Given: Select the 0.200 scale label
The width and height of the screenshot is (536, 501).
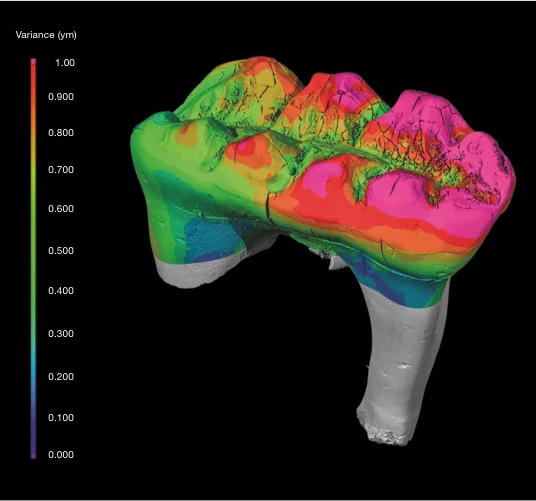Looking at the screenshot, I should (x=61, y=377).
